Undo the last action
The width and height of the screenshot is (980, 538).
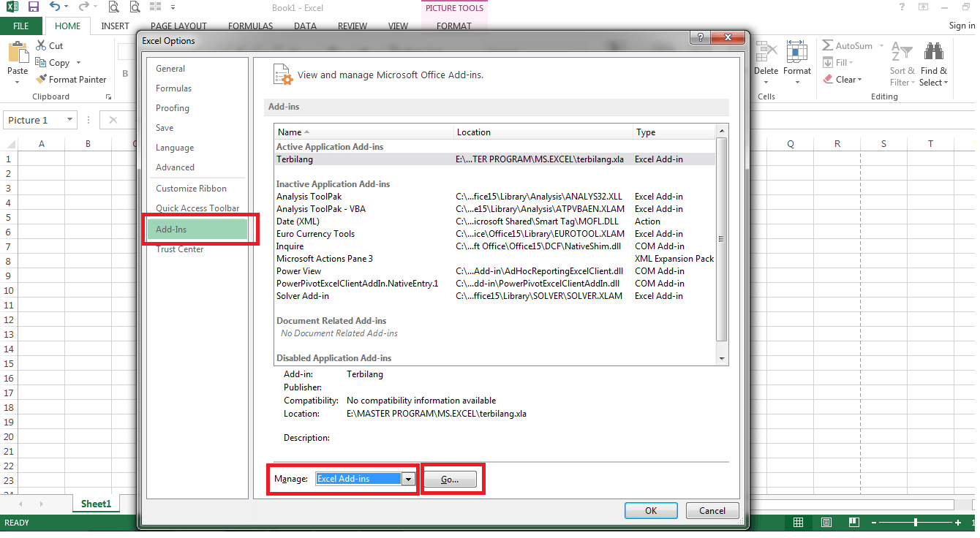pyautogui.click(x=55, y=7)
